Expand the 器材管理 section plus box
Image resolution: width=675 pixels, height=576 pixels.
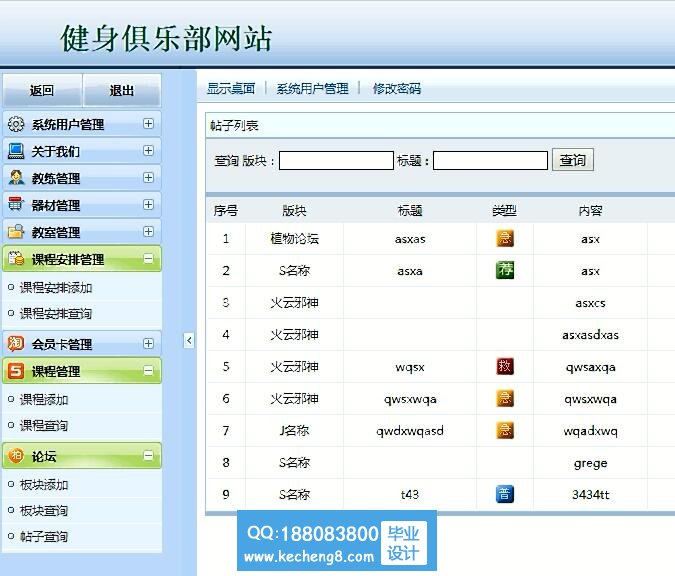click(x=148, y=204)
